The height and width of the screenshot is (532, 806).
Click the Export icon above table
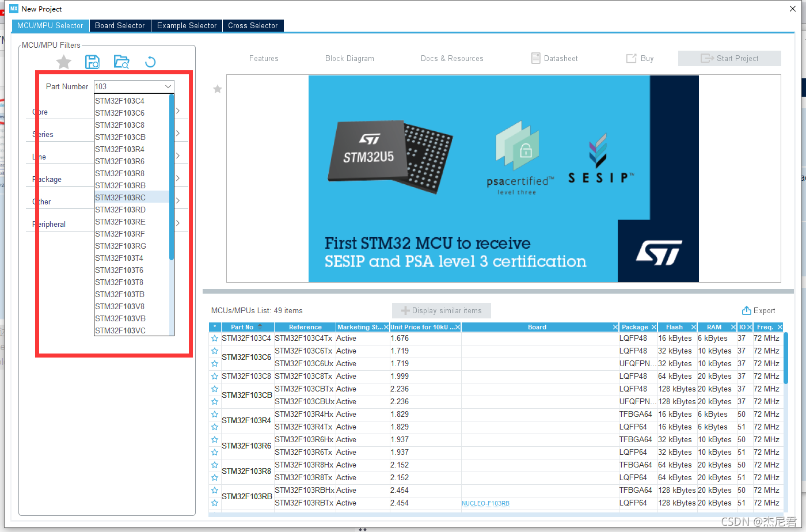pyautogui.click(x=746, y=310)
